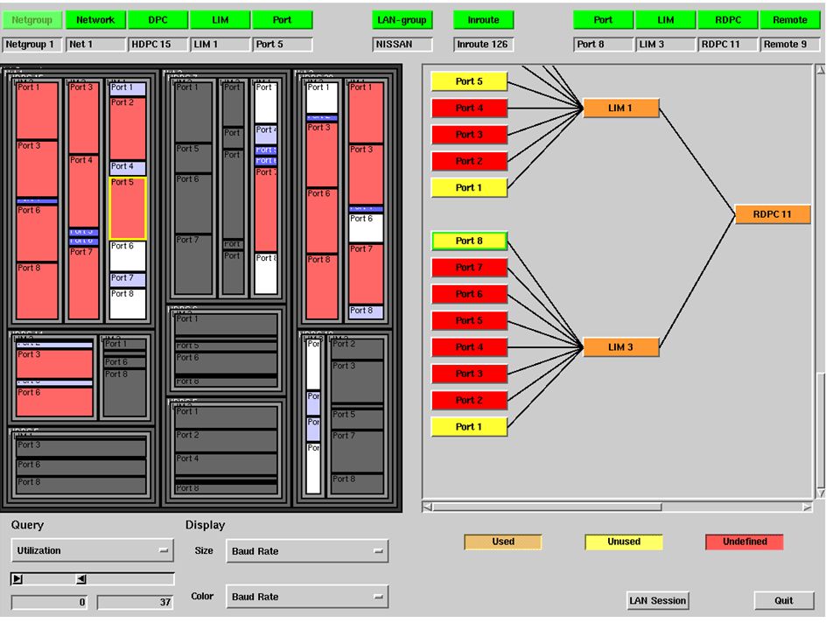
Task: Click the Unused legend swatch
Action: click(x=624, y=542)
